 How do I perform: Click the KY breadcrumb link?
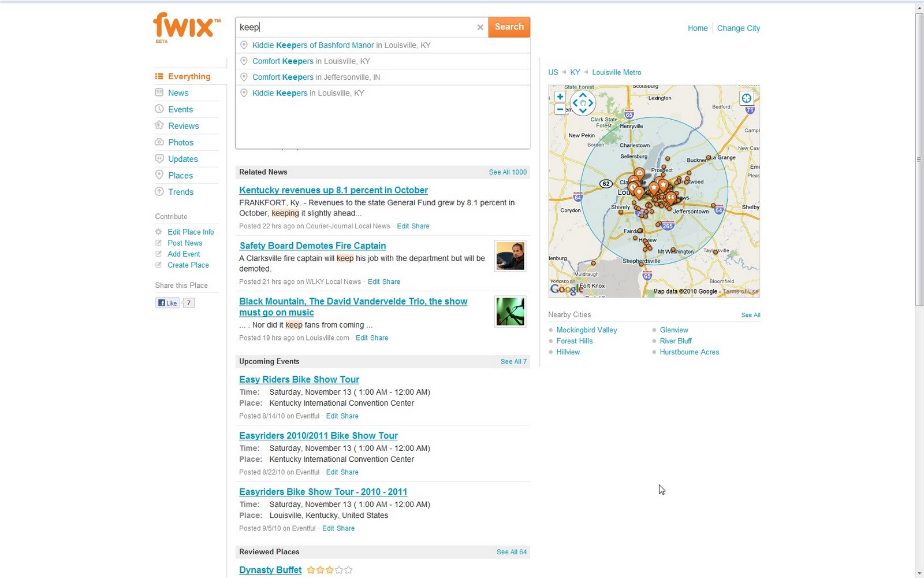click(x=575, y=72)
